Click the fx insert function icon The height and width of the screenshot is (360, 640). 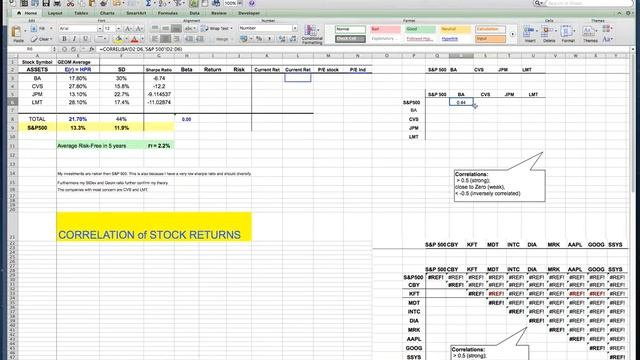pyautogui.click(x=91, y=49)
